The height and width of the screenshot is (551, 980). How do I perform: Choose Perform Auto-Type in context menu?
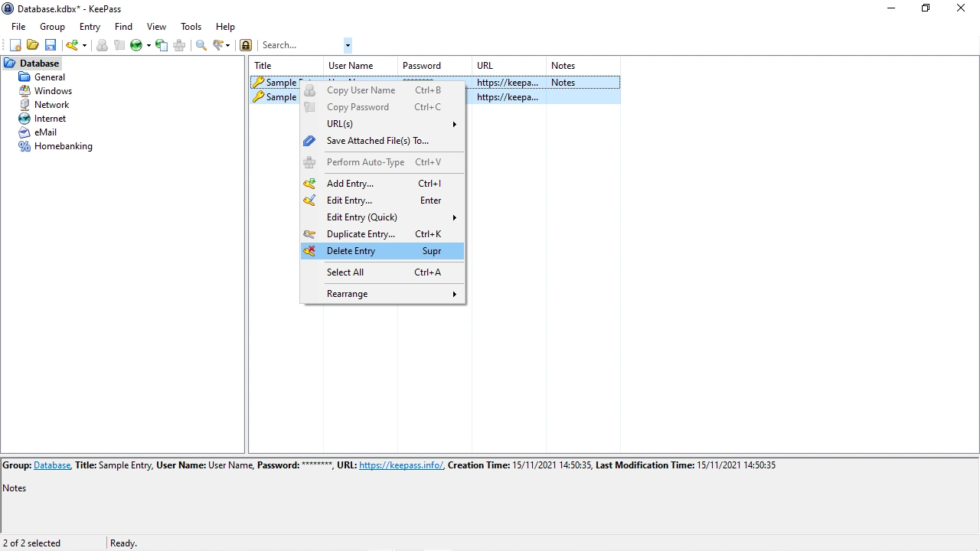click(x=382, y=162)
